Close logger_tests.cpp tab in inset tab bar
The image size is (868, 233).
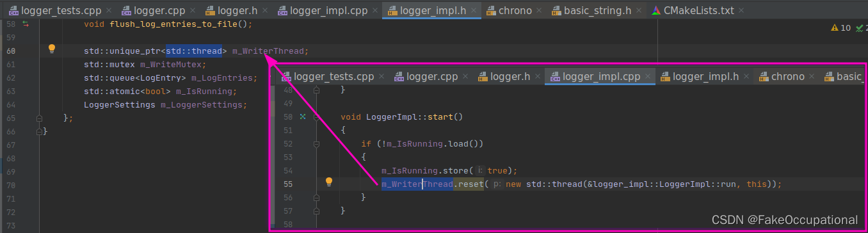click(x=382, y=77)
